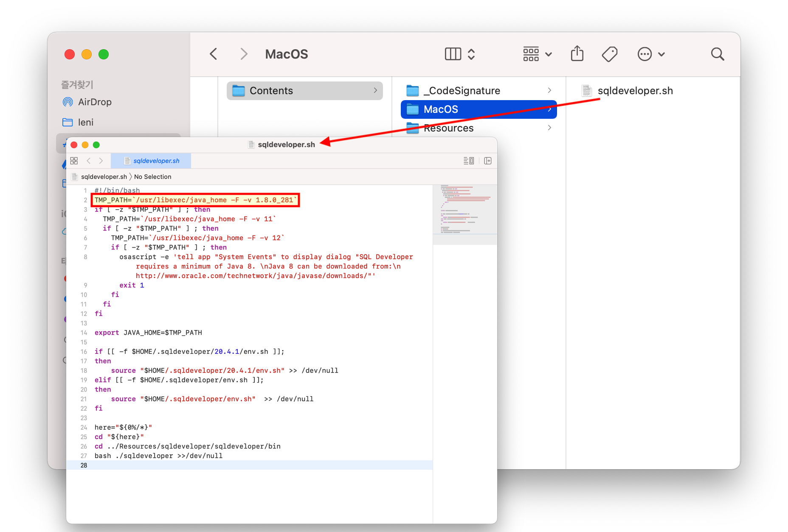The image size is (788, 532).
Task: Click the MacOS title in Finder toolbar
Action: pos(287,54)
